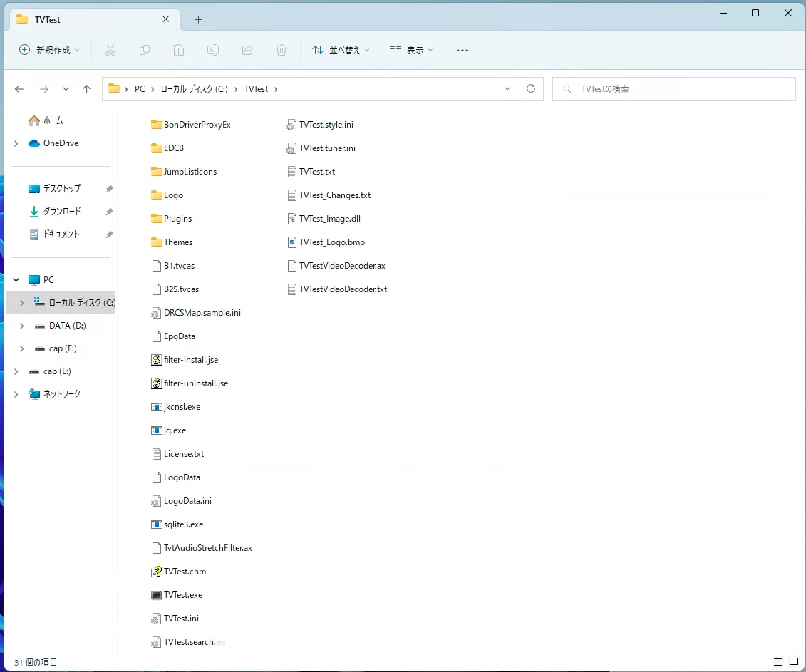
Task: Select the B25.tvcas file name
Action: [181, 289]
